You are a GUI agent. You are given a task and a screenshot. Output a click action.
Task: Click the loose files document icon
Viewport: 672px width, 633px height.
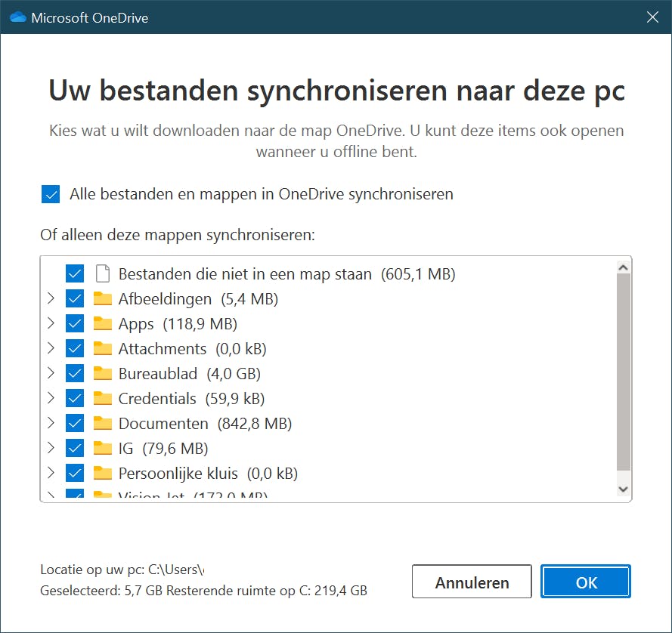pyautogui.click(x=103, y=273)
